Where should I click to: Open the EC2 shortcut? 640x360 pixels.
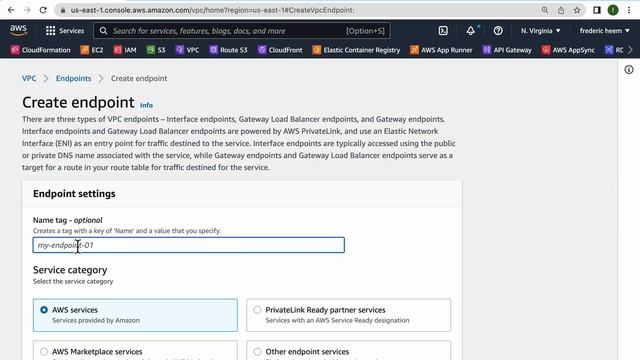pyautogui.click(x=92, y=50)
